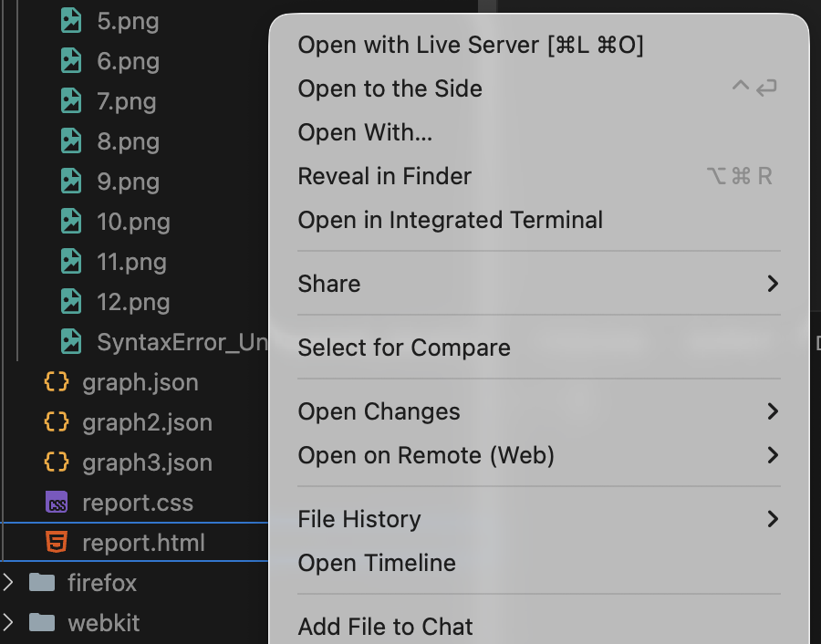
Task: Click the image icon beside 12.png
Action: pos(71,302)
